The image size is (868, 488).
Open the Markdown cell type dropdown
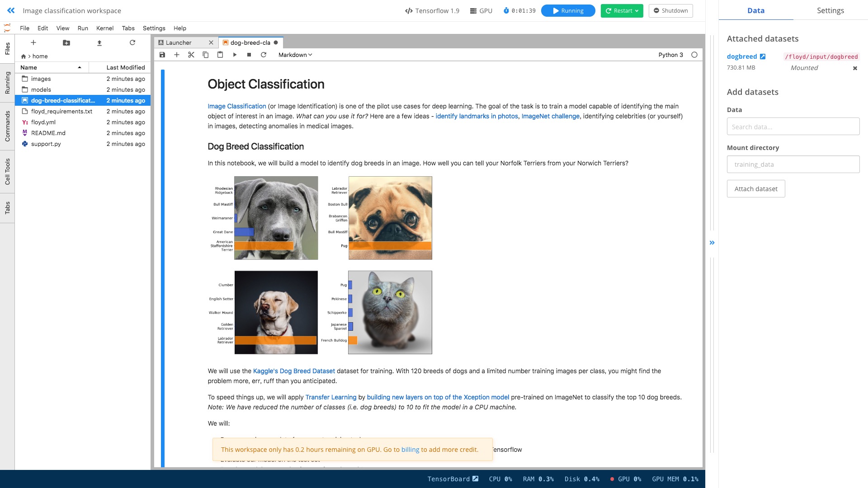[295, 55]
